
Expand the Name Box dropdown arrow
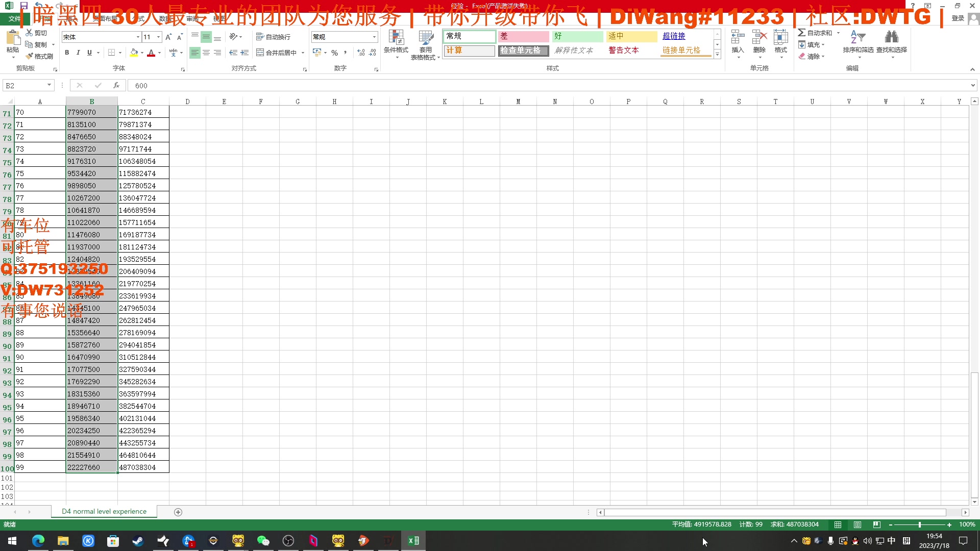49,85
